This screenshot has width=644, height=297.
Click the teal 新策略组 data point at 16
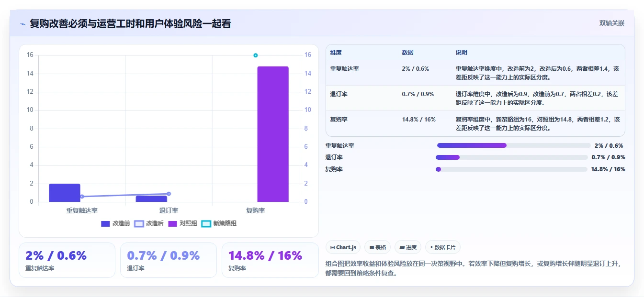coord(256,55)
